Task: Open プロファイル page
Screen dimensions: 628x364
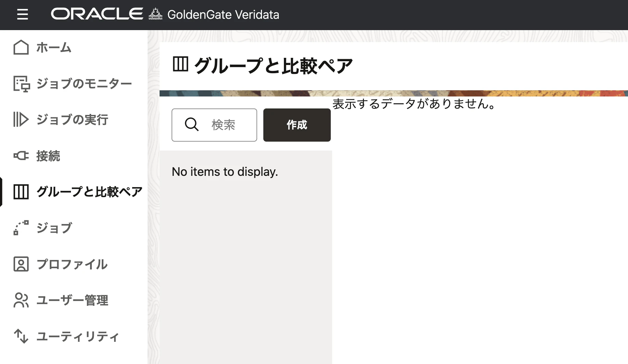Action: pos(72,264)
